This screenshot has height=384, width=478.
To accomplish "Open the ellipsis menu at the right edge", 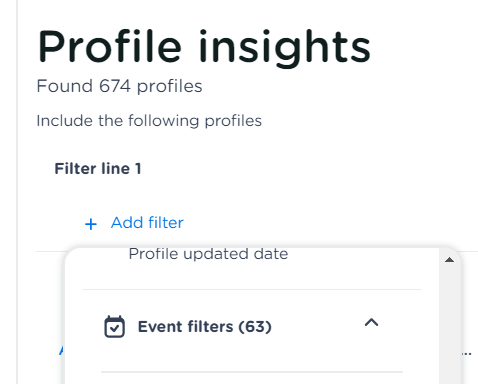I will (467, 354).
